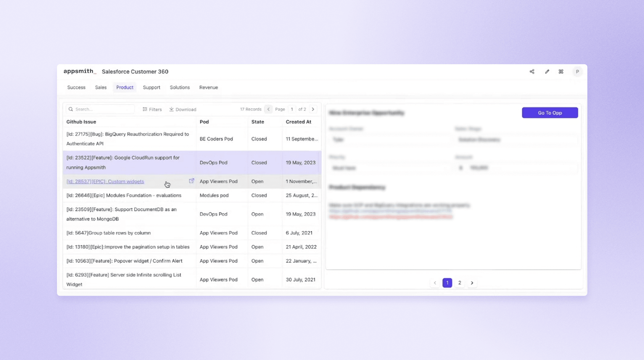Click the Go To Opp button
The width and height of the screenshot is (644, 360).
[x=550, y=113]
